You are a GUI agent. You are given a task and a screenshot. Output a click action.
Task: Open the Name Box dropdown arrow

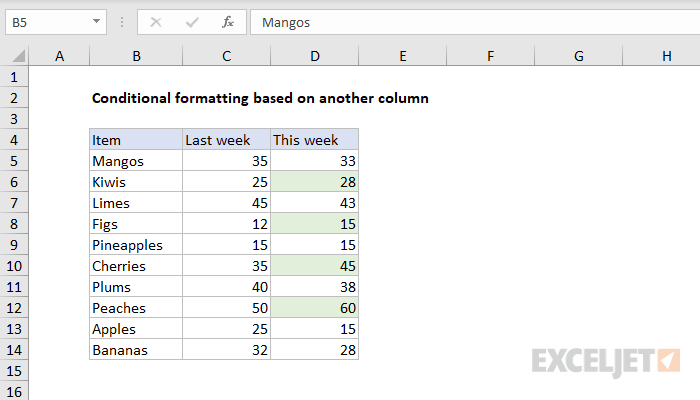96,21
